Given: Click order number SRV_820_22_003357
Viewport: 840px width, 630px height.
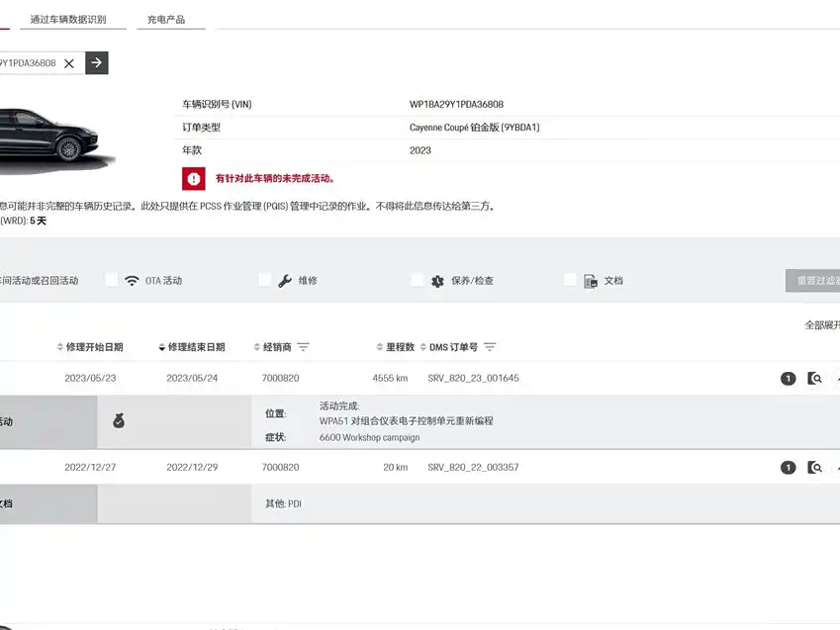Looking at the screenshot, I should (473, 467).
